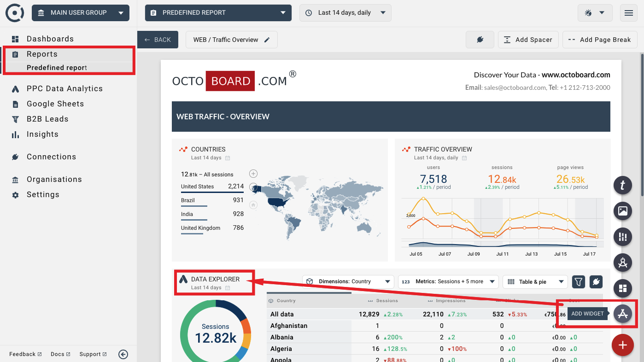Open Insights section
This screenshot has height=362, width=644.
(x=42, y=134)
